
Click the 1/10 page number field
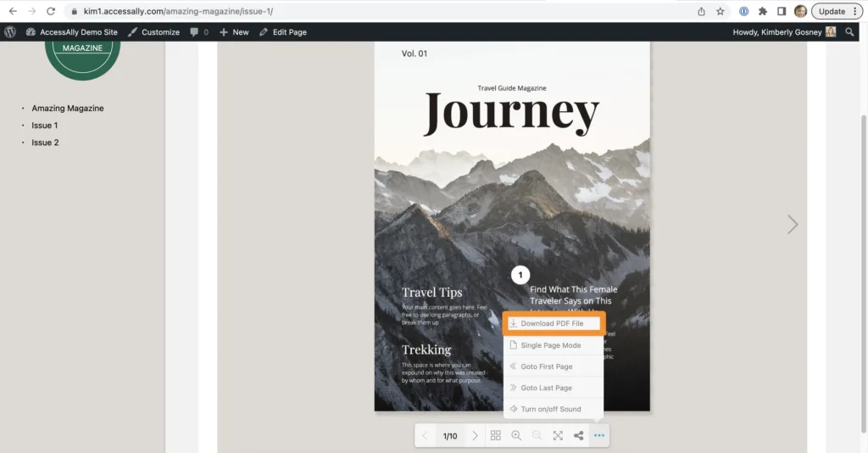coord(450,436)
